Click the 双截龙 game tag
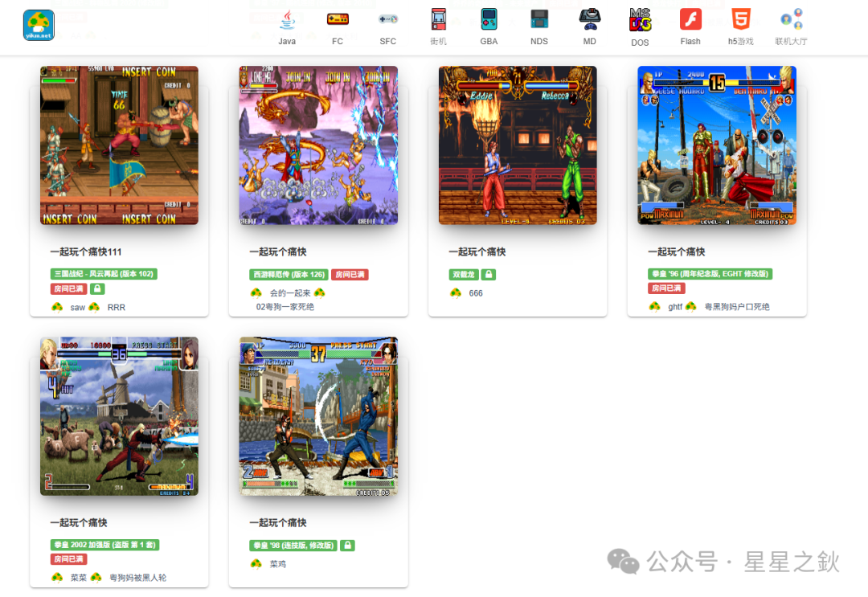The image size is (868, 597). click(464, 275)
